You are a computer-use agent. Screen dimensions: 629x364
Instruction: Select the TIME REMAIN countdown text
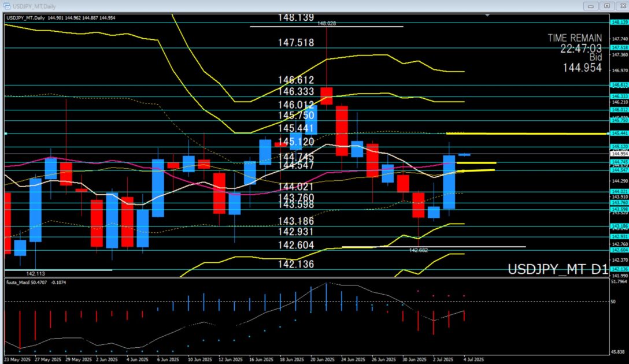point(575,38)
